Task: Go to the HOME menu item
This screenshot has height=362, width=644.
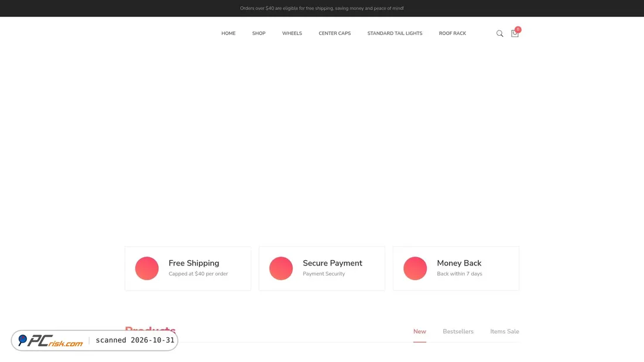Action: point(228,33)
